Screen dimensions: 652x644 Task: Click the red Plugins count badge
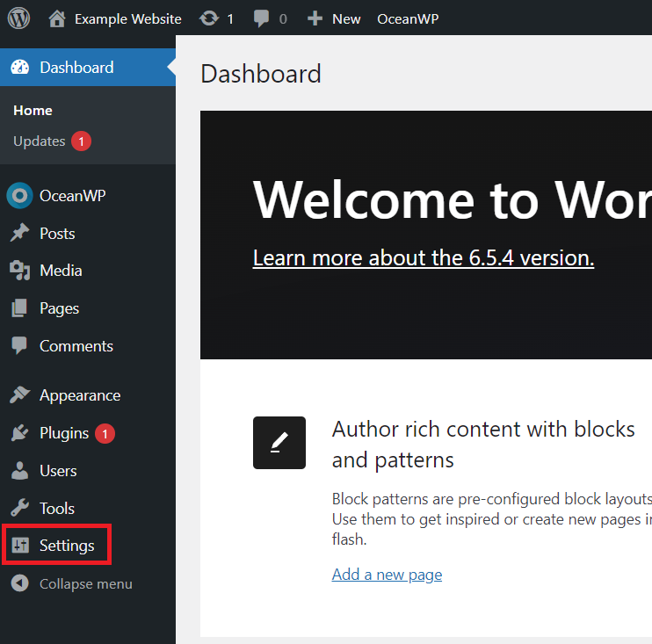(105, 434)
